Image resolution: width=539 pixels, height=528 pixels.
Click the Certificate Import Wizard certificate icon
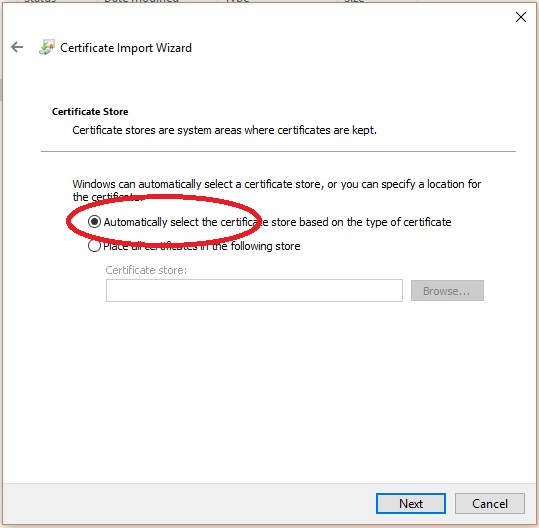(x=46, y=47)
